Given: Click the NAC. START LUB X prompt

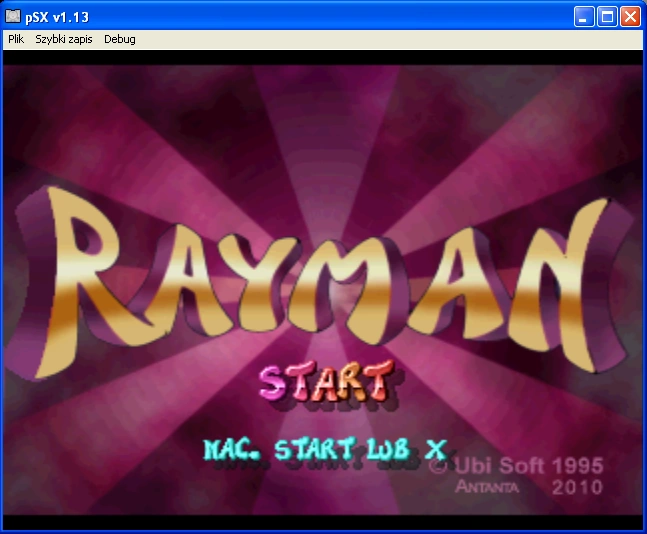Looking at the screenshot, I should [x=325, y=449].
